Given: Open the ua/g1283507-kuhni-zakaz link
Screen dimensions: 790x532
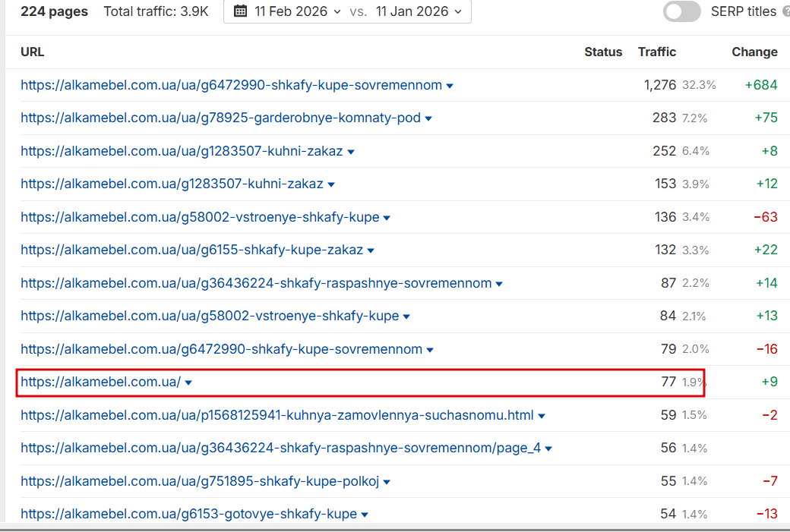Looking at the screenshot, I should [x=182, y=151].
